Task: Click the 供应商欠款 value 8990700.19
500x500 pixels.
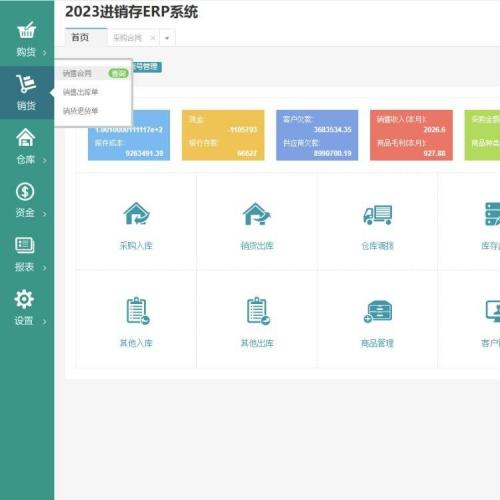Action: [x=332, y=153]
